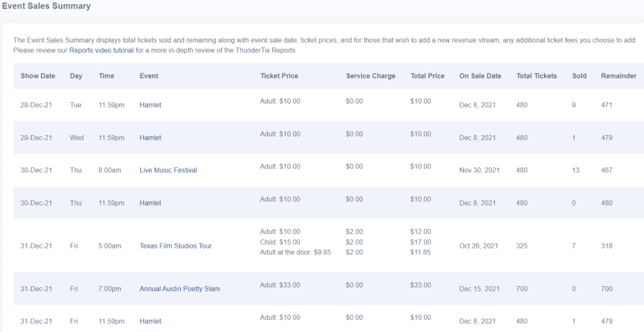Click the Day column header
The width and height of the screenshot is (644, 332).
point(76,76)
